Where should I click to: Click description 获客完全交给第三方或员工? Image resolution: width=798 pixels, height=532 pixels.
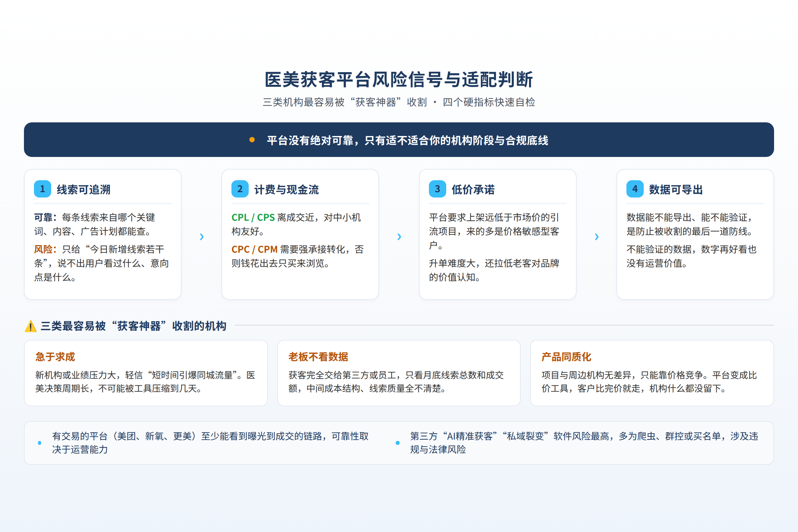tap(396, 382)
